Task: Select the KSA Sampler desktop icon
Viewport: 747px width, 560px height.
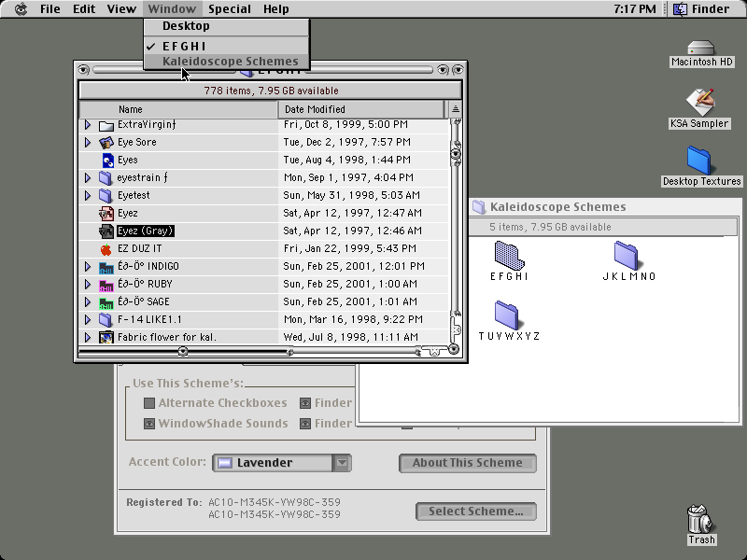Action: [x=700, y=103]
